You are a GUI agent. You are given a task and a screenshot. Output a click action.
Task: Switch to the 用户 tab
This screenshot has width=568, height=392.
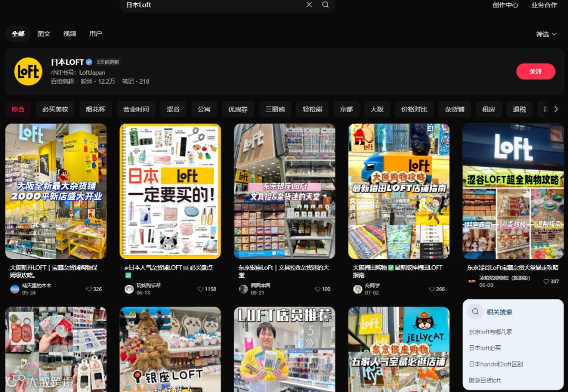point(96,34)
